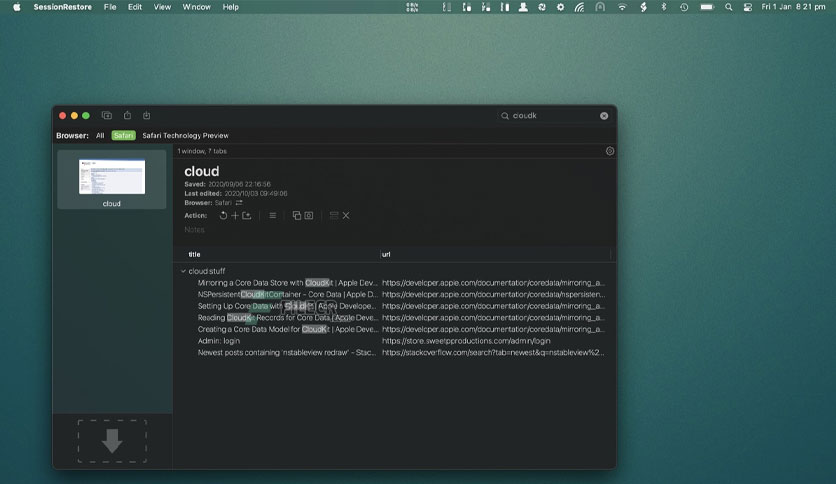Open the File menu
The width and height of the screenshot is (836, 484).
click(110, 7)
